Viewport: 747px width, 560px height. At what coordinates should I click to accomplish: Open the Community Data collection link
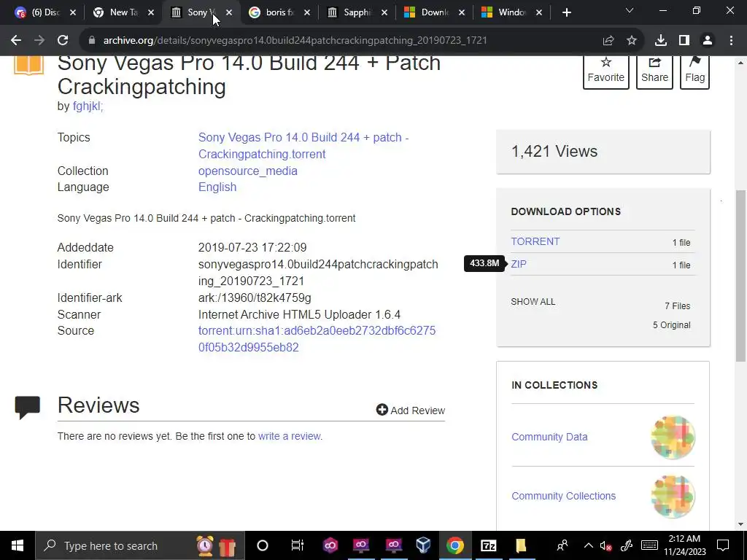click(549, 437)
